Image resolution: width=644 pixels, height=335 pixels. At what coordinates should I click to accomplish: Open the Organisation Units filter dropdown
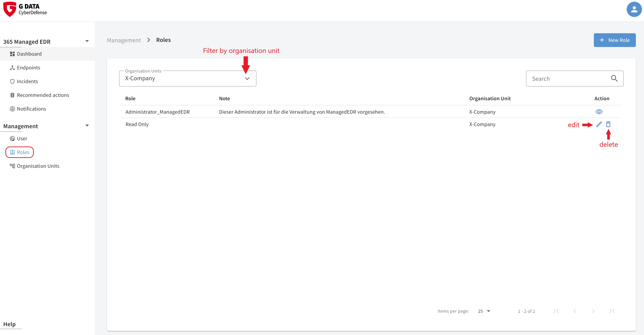187,78
